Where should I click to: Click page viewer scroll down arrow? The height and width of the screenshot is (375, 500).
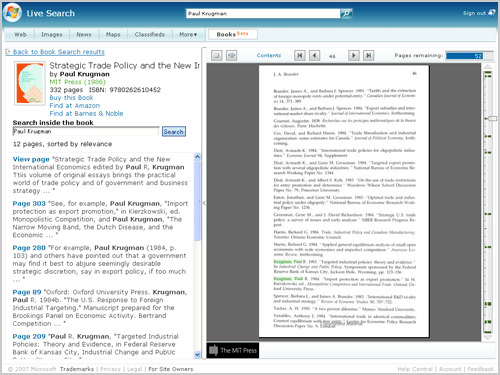pos(488,338)
